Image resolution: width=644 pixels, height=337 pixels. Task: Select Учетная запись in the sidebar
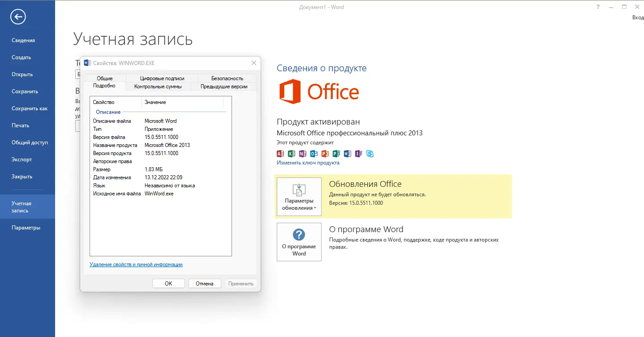pos(27,207)
